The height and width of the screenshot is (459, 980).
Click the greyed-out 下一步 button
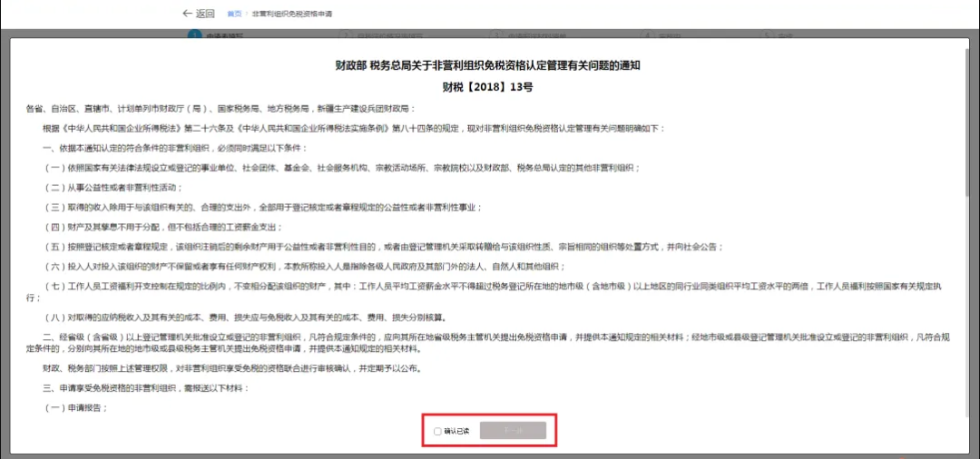(513, 431)
